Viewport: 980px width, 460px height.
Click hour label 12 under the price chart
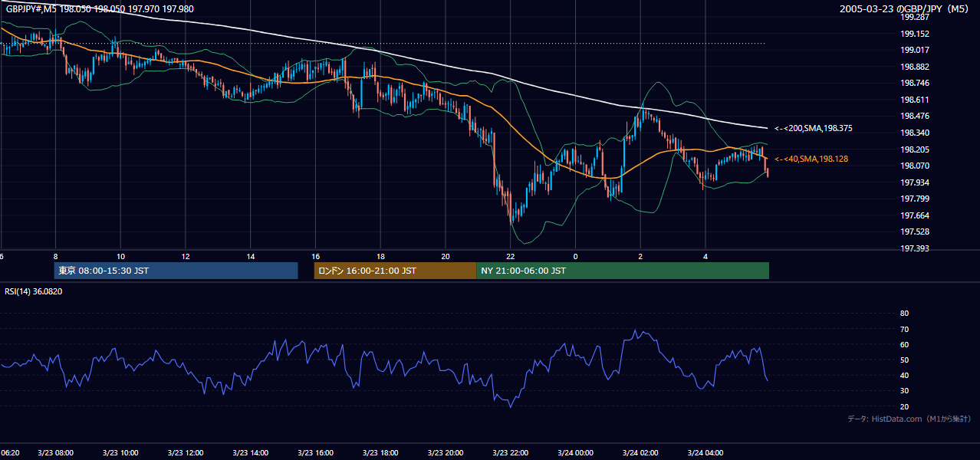[x=186, y=256]
